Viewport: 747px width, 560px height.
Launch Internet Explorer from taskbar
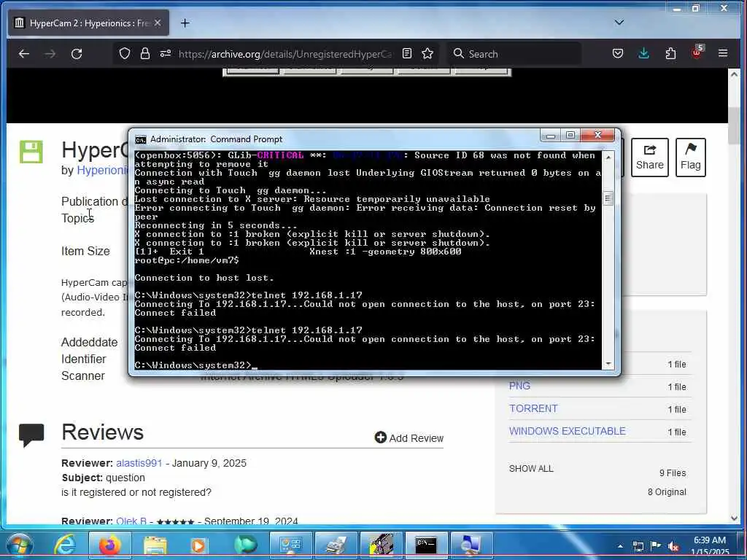point(65,545)
